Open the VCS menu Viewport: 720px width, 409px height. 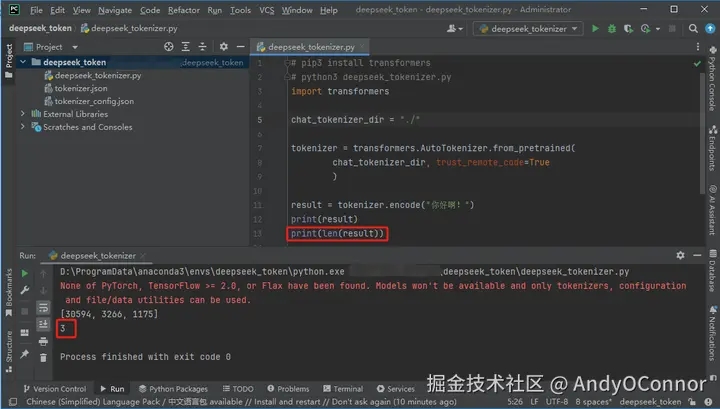pos(266,10)
